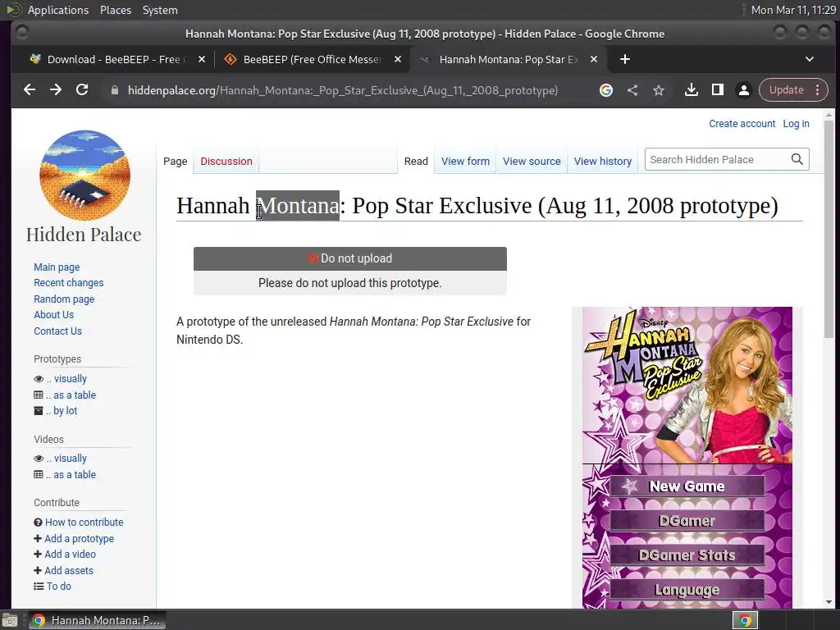This screenshot has width=840, height=630.
Task: Click the padlock site info icon
Action: 114,90
